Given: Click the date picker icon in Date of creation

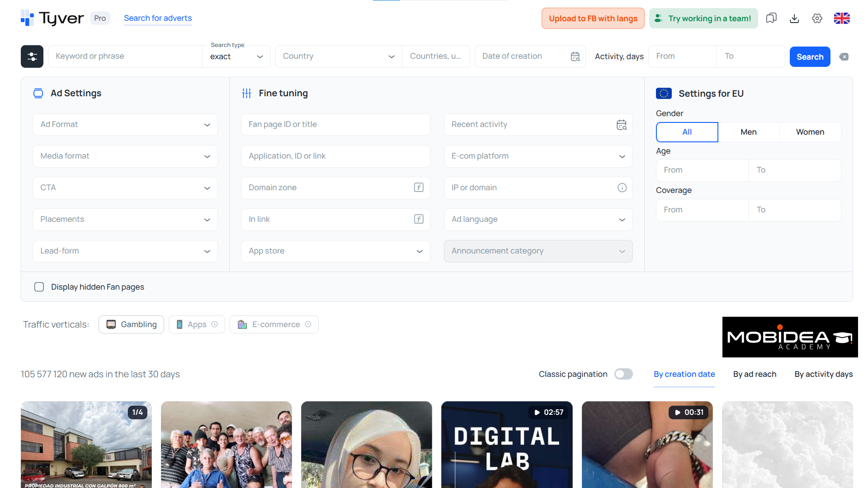Looking at the screenshot, I should tap(575, 56).
